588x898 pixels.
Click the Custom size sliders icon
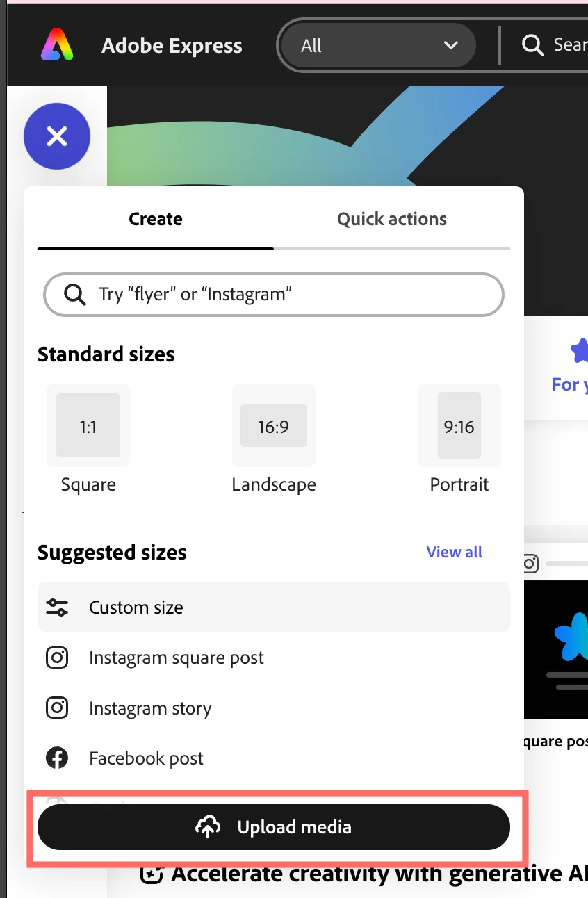pos(57,607)
